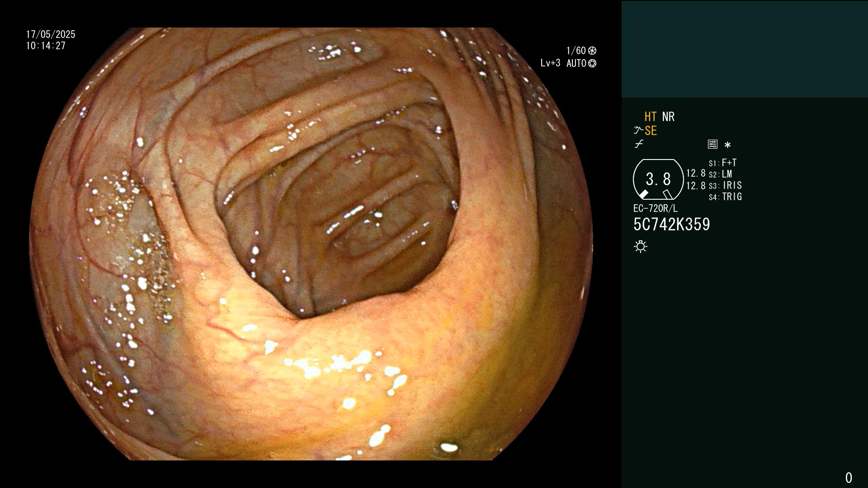Select the NR noise reduction label
The height and width of the screenshot is (488, 868).
[668, 117]
